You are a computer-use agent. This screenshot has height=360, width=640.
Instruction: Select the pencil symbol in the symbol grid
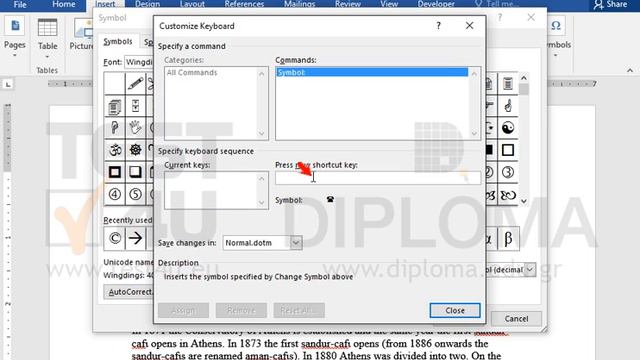coord(135,84)
